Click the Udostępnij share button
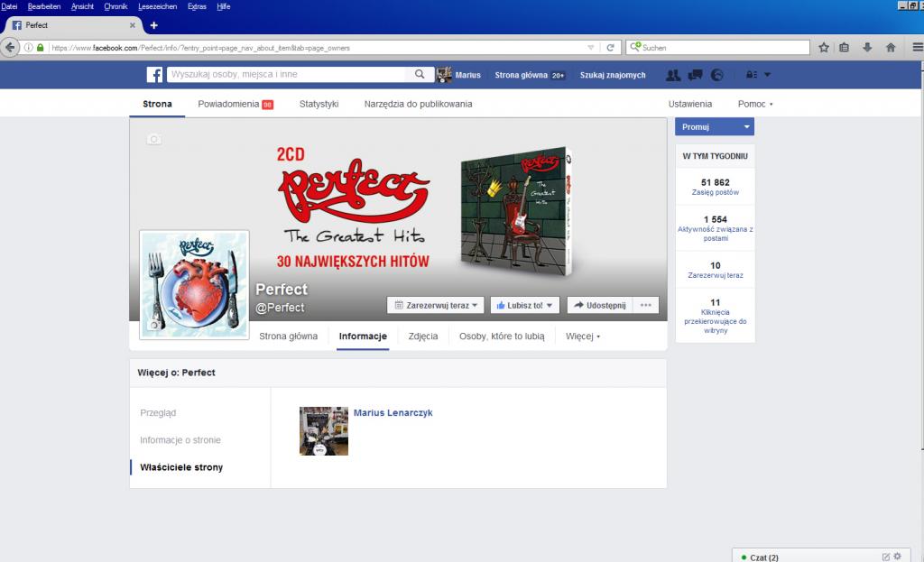Image resolution: width=924 pixels, height=562 pixels. coord(600,305)
